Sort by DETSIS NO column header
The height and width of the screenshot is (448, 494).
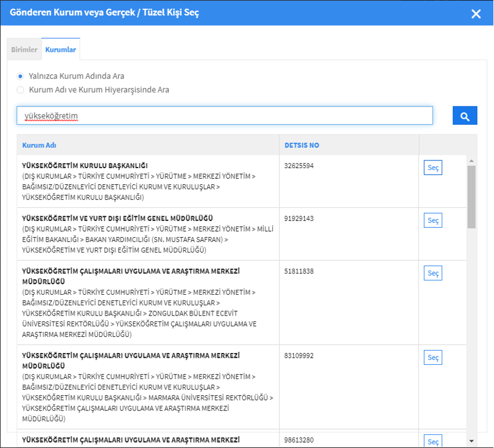pyautogui.click(x=302, y=145)
